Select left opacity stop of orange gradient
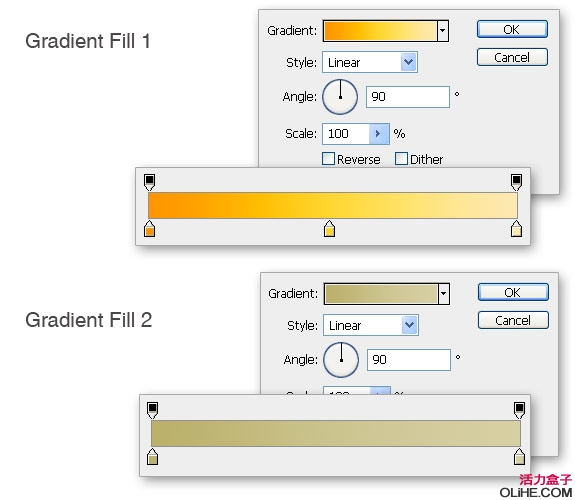This screenshot has height=500, width=575. (149, 182)
